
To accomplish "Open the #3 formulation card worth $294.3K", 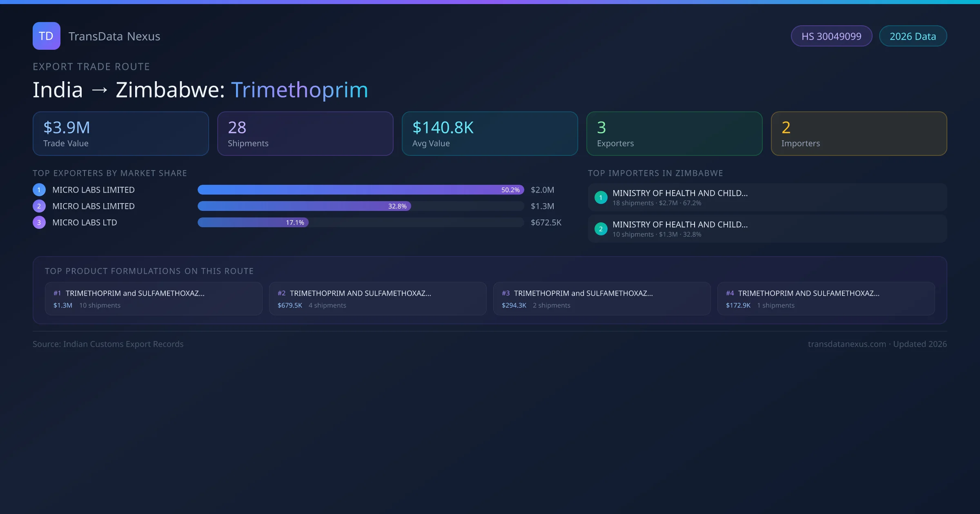I will 601,299.
